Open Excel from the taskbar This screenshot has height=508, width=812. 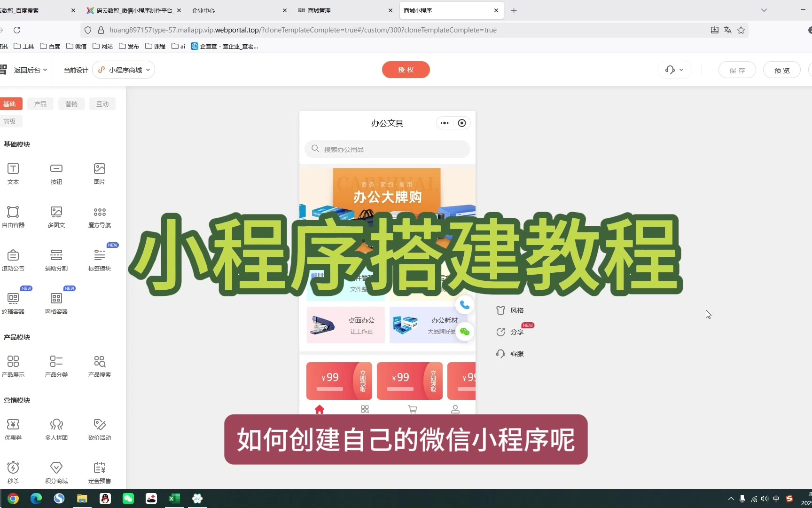(174, 499)
